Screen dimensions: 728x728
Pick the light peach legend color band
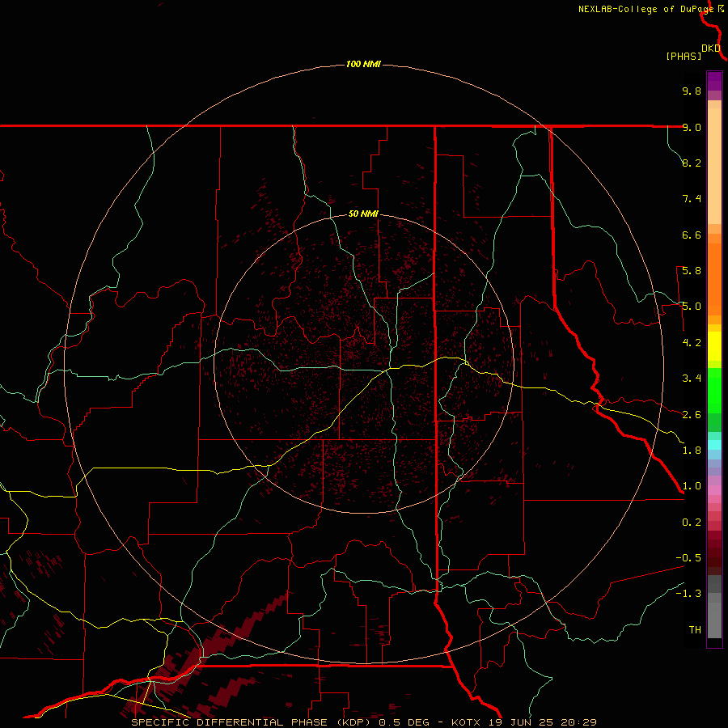point(714,166)
